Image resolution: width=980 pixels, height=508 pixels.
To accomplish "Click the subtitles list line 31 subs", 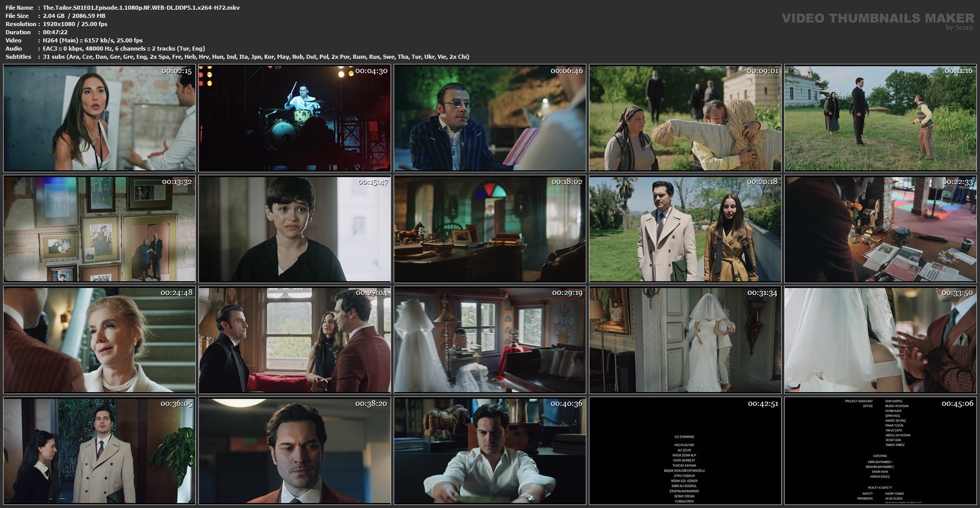I will [256, 57].
